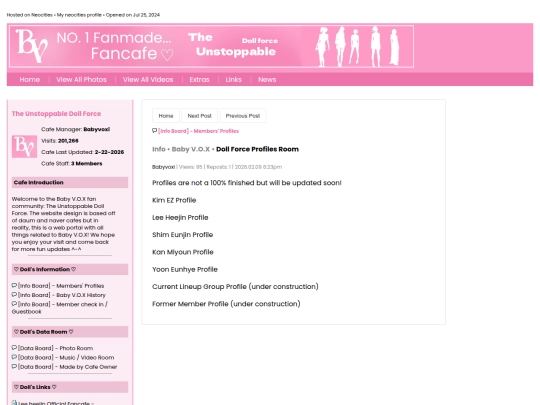Click the BV logo in the header banner
The image size is (540, 405).
click(x=31, y=46)
